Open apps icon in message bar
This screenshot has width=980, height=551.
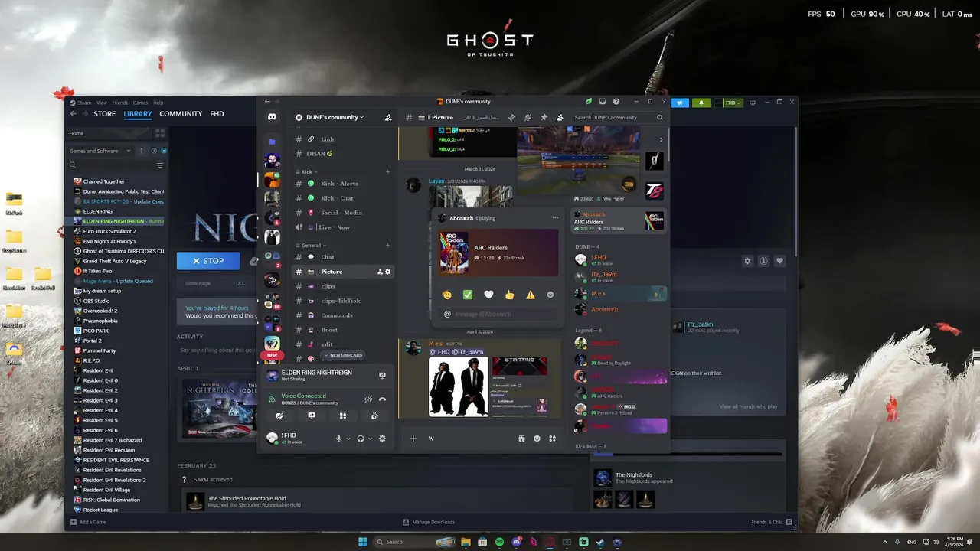[552, 439]
